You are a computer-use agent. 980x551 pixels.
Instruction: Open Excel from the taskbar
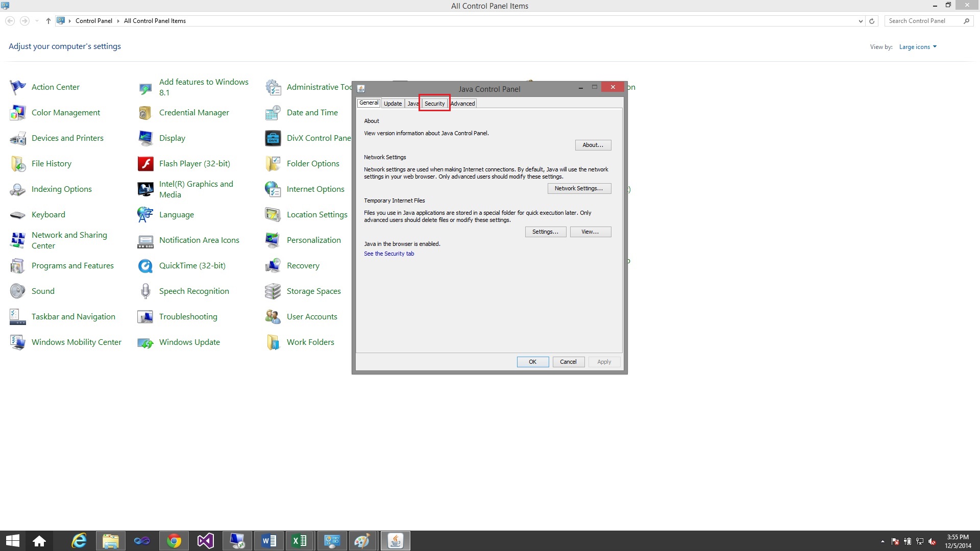pyautogui.click(x=301, y=541)
